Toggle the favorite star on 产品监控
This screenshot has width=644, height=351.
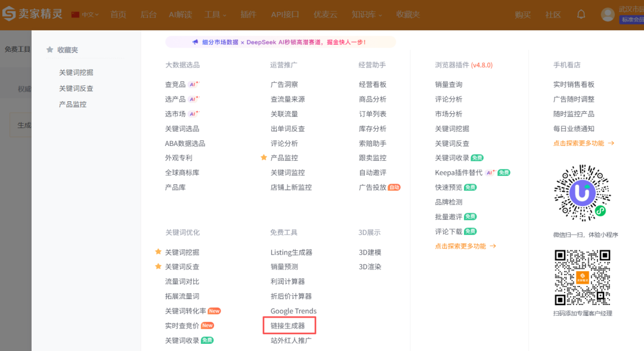(x=264, y=157)
